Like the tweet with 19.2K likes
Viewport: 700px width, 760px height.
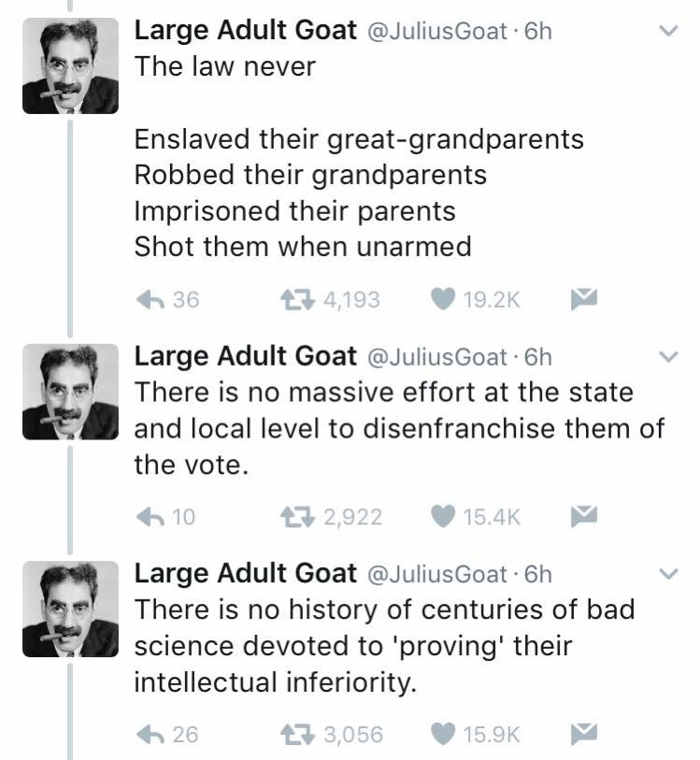click(x=442, y=299)
